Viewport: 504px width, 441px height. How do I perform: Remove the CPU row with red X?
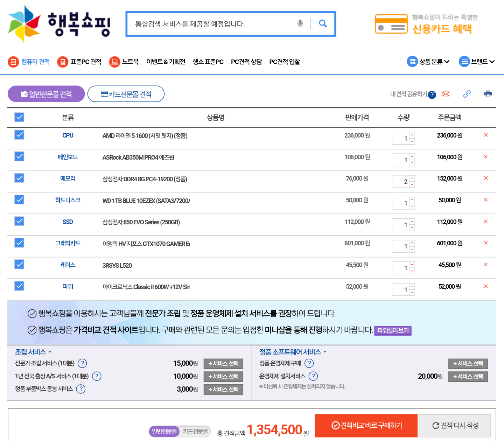[x=485, y=135]
